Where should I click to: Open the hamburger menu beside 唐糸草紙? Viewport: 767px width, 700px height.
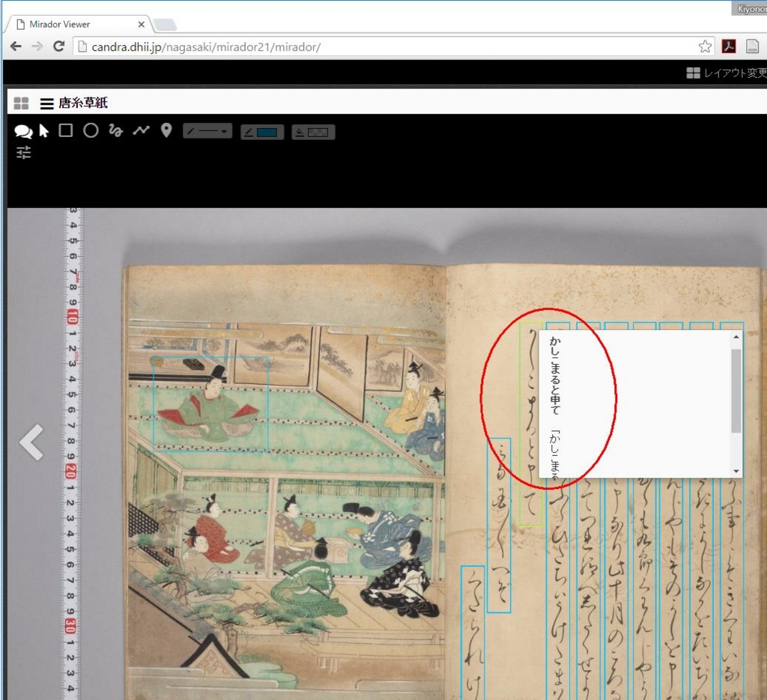[x=47, y=103]
